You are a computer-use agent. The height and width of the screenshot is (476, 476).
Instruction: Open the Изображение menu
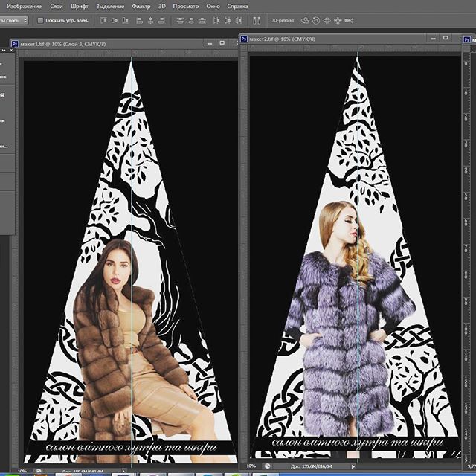pyautogui.click(x=24, y=7)
